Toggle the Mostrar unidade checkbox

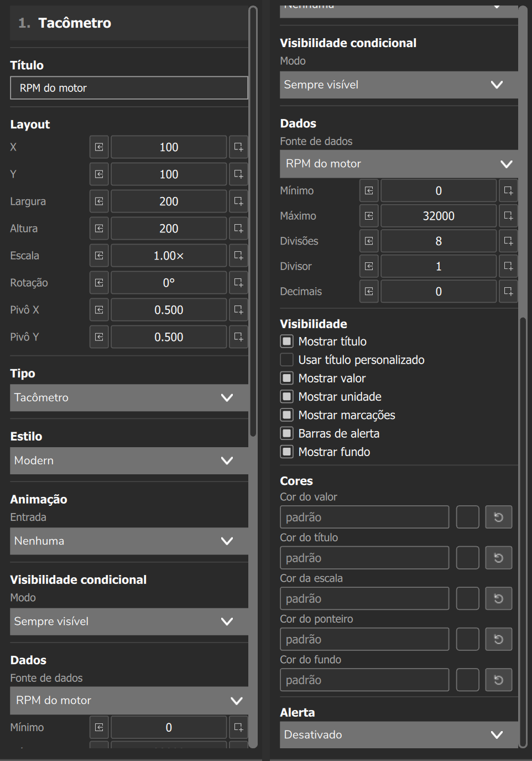286,397
